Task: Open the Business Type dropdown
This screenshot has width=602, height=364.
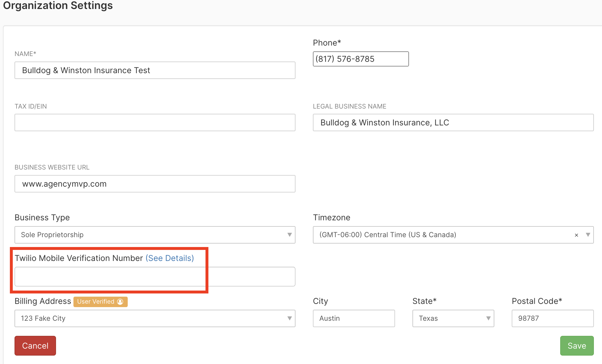Action: tap(155, 235)
